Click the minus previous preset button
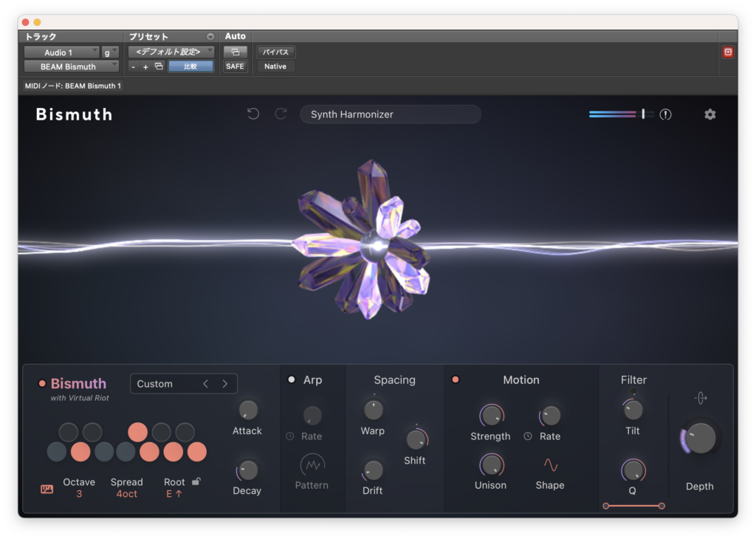The width and height of the screenshot is (756, 539). pos(134,66)
